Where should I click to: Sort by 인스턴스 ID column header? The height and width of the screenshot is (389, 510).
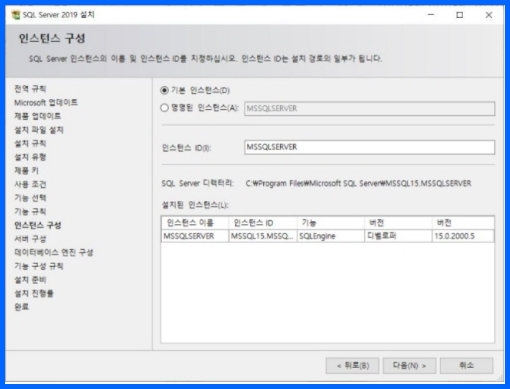point(263,223)
